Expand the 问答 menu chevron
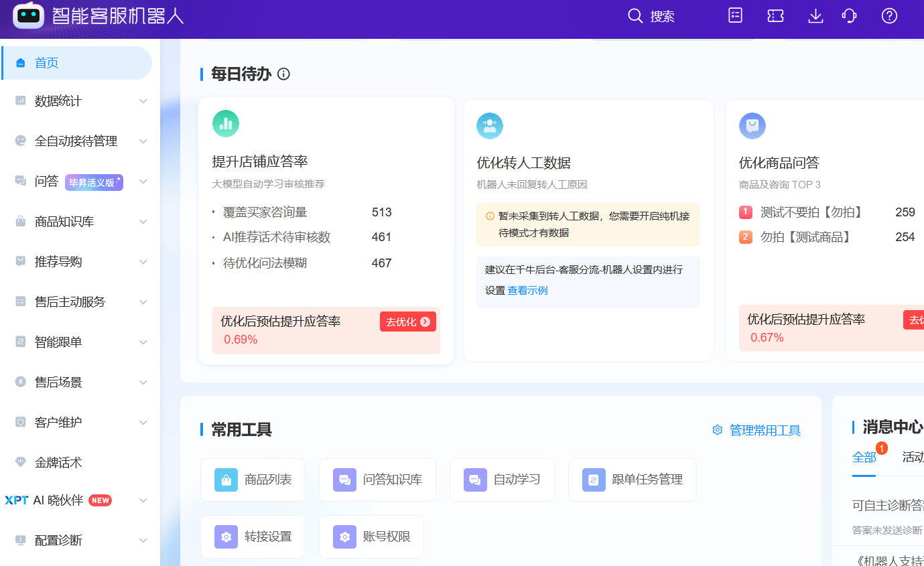 tap(143, 182)
